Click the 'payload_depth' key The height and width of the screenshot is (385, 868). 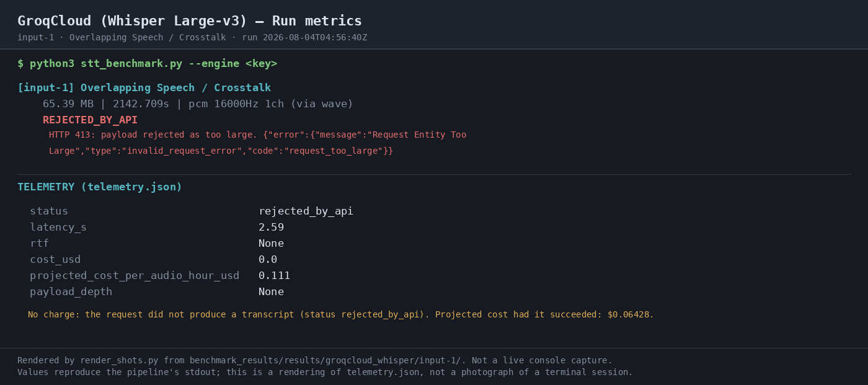[x=71, y=292]
